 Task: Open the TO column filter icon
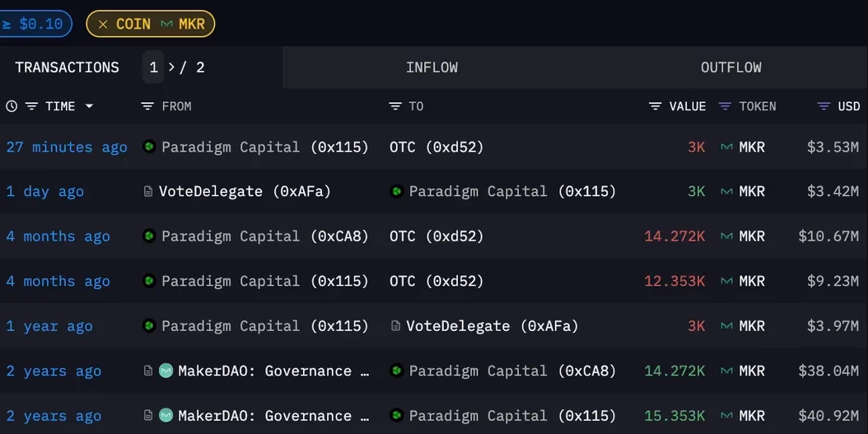(x=394, y=106)
